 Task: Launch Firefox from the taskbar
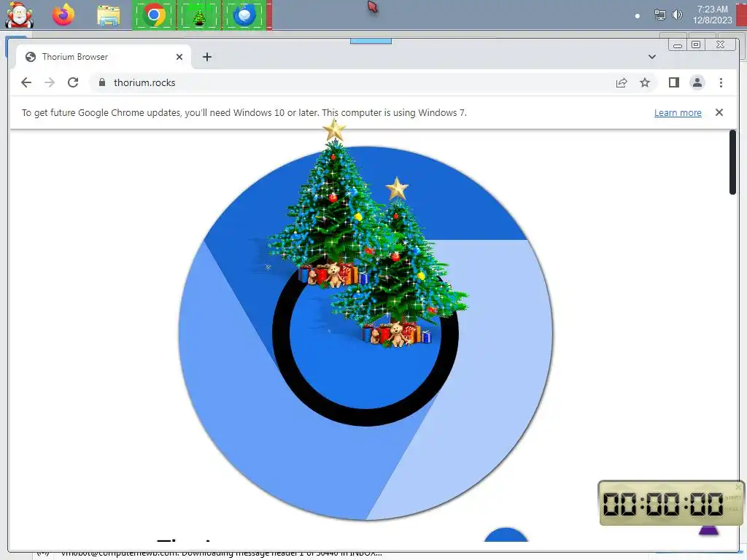[63, 15]
